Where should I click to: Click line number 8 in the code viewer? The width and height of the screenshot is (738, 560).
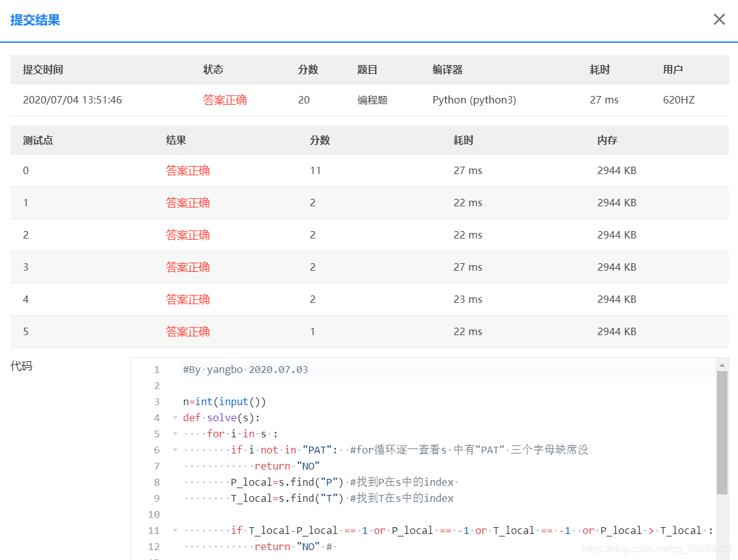tap(156, 482)
